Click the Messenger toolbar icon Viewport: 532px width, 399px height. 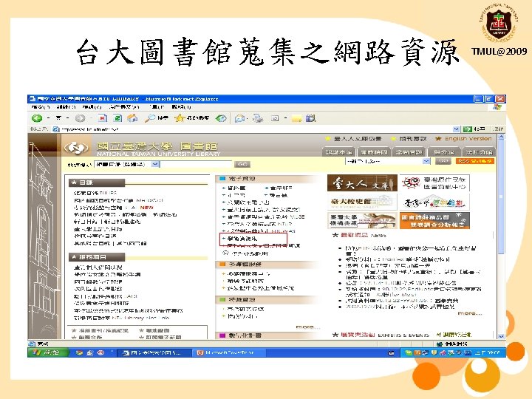click(310, 118)
